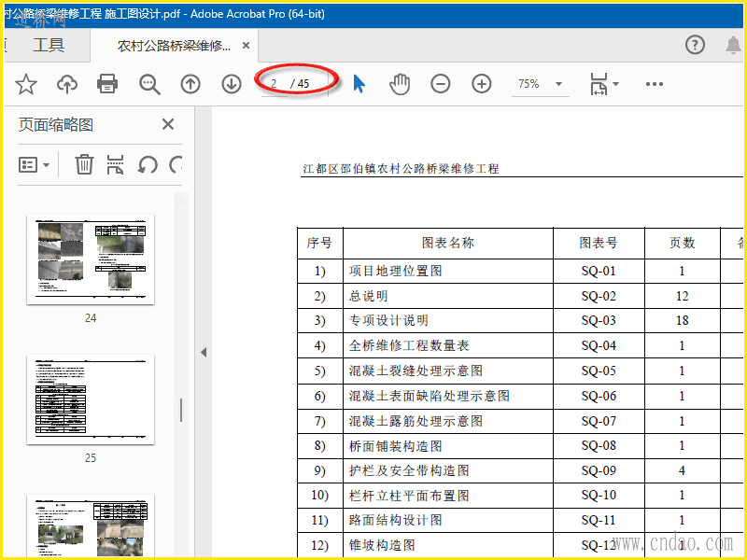Click 锥坡构造图 entry
747x560 pixels.
[x=382, y=545]
